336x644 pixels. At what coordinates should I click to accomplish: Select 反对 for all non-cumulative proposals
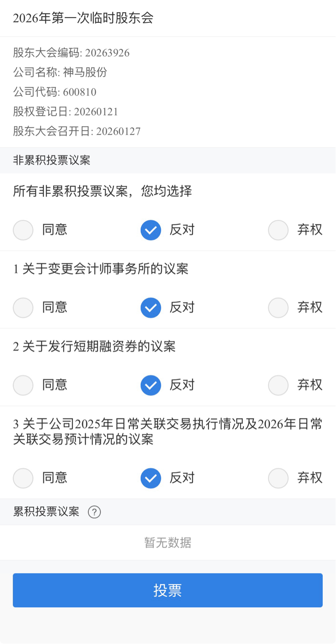coord(151,230)
